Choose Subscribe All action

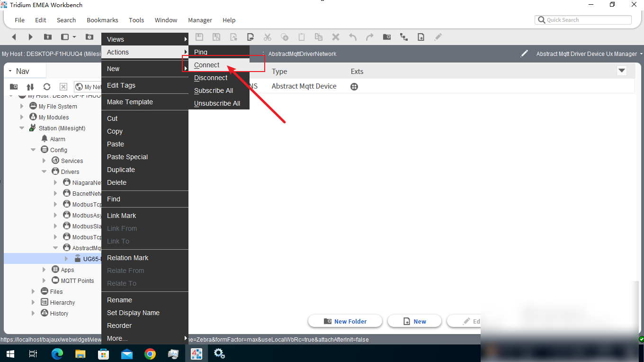[219, 90]
